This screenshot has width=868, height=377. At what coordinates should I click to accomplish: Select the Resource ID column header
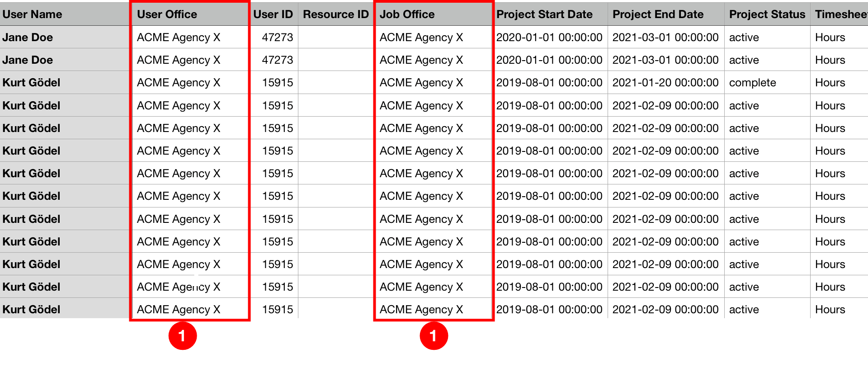(x=336, y=14)
